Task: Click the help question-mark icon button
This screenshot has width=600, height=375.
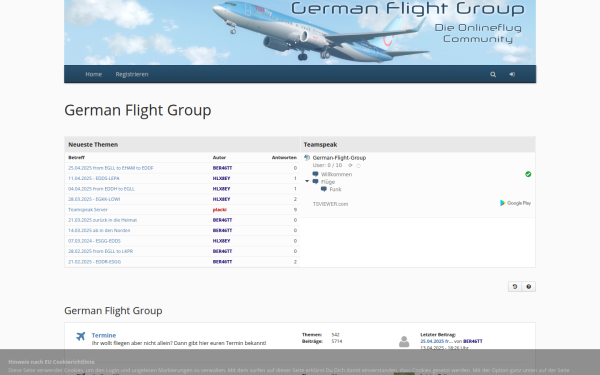Action: pyautogui.click(x=529, y=287)
